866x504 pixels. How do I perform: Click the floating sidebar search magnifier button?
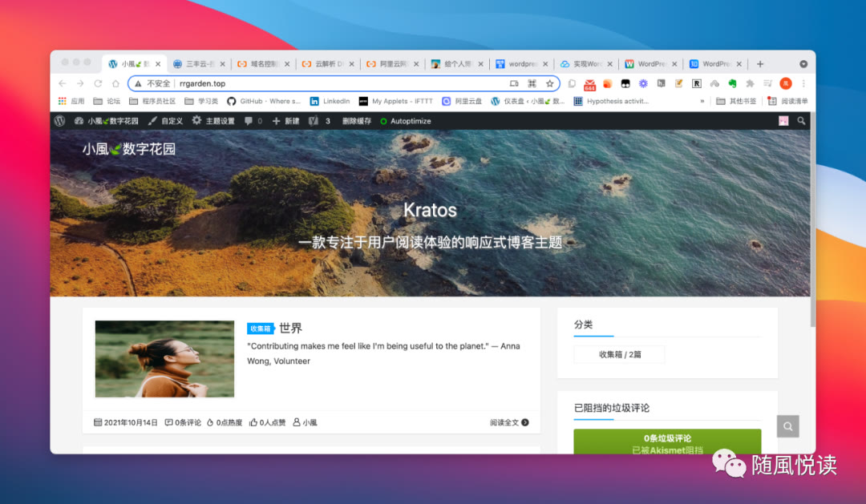[x=787, y=426]
